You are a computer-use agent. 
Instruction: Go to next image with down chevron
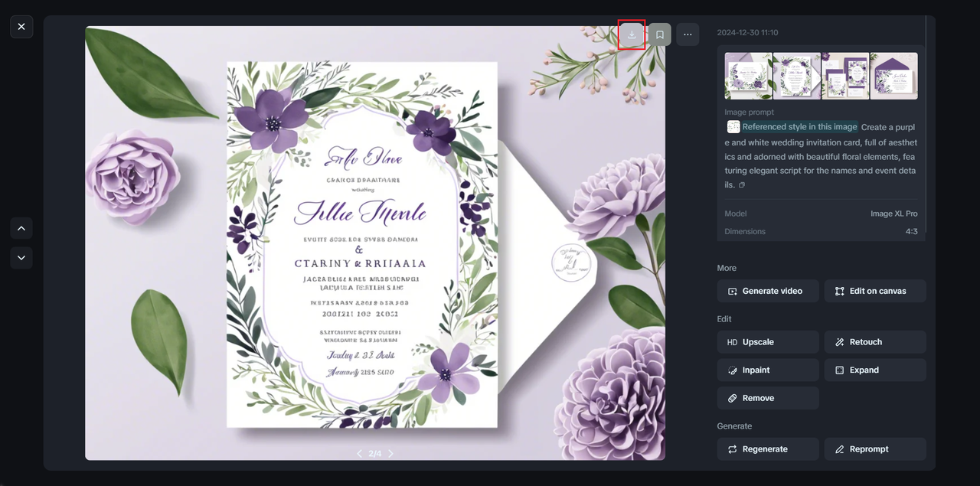tap(21, 258)
